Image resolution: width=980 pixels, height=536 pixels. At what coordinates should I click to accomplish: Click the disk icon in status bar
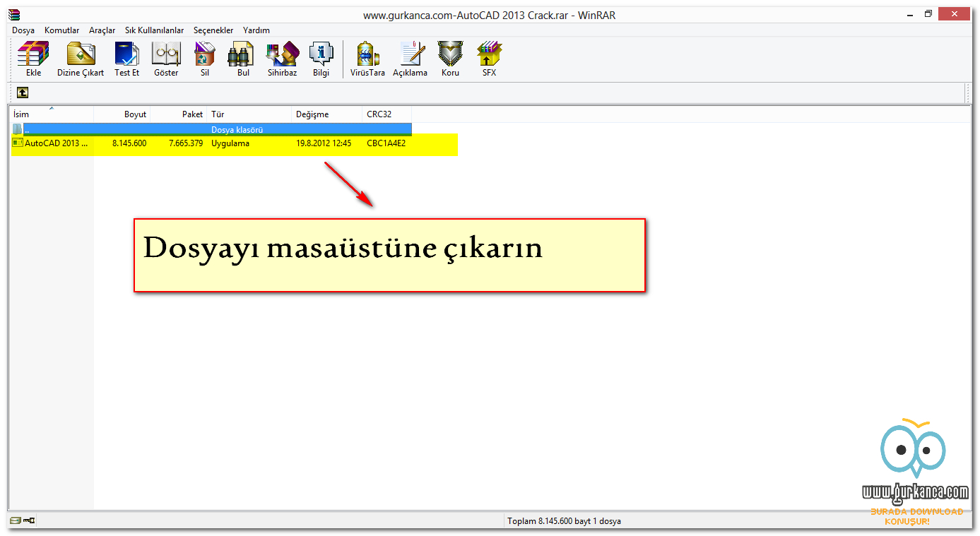(x=16, y=520)
